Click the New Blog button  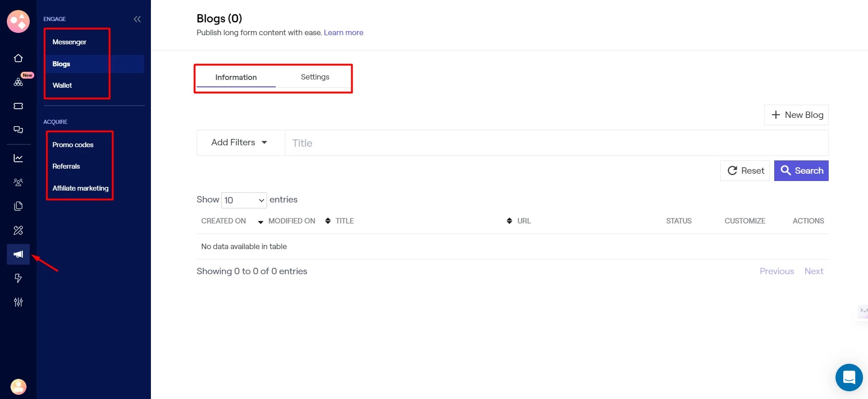[x=796, y=115]
